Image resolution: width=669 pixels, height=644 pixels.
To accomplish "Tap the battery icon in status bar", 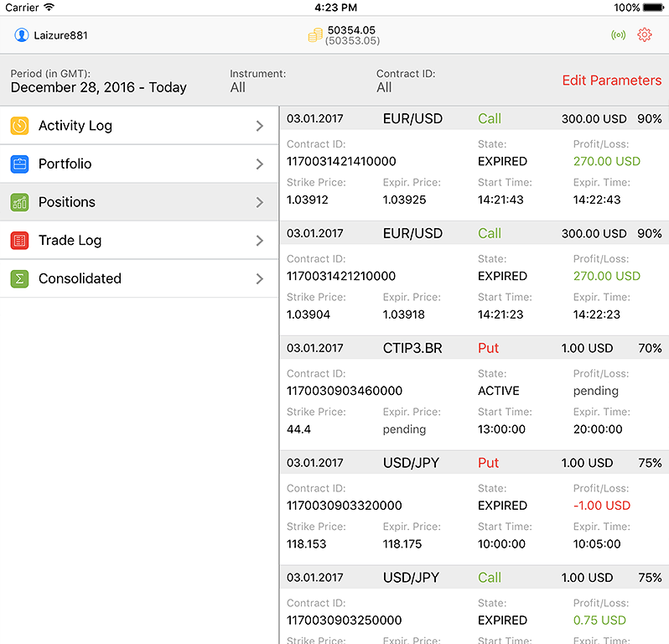I will click(654, 8).
